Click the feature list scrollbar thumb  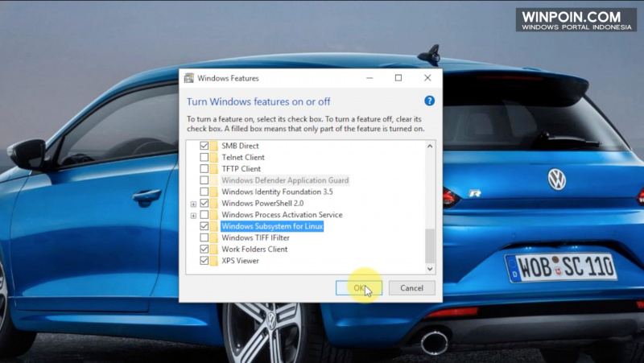coord(430,245)
